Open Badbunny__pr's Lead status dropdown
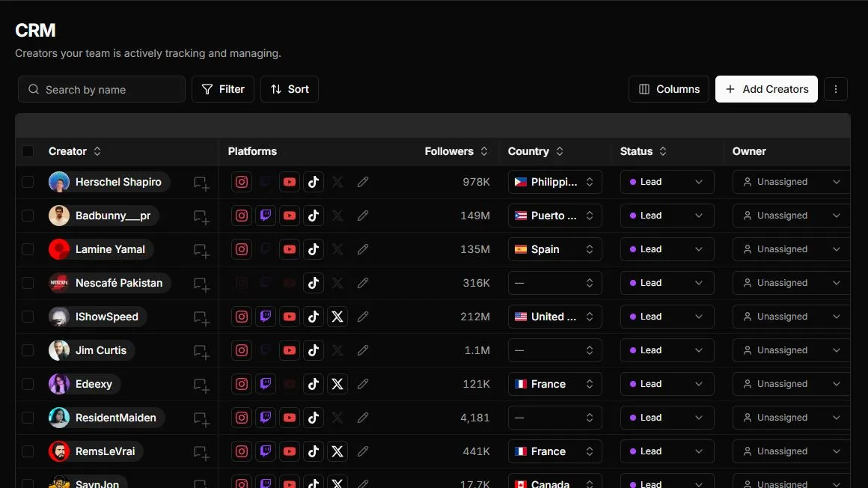The image size is (868, 488). click(x=667, y=216)
